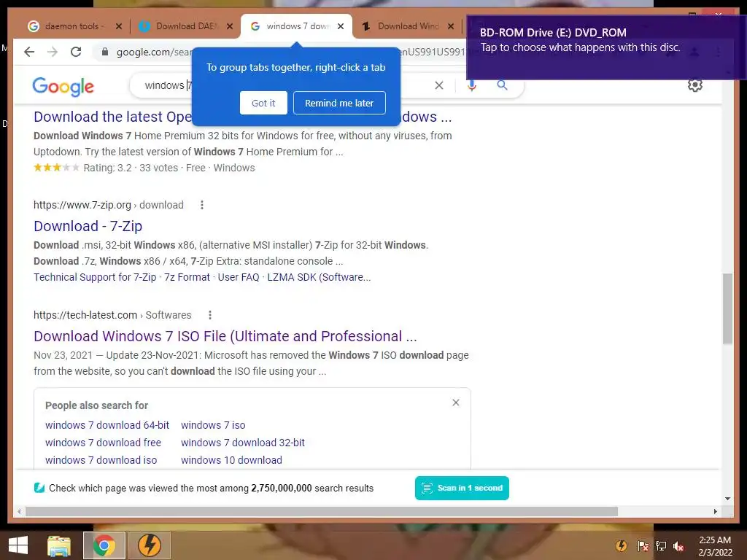Open File Explorer from taskbar
The width and height of the screenshot is (747, 560).
[x=59, y=545]
